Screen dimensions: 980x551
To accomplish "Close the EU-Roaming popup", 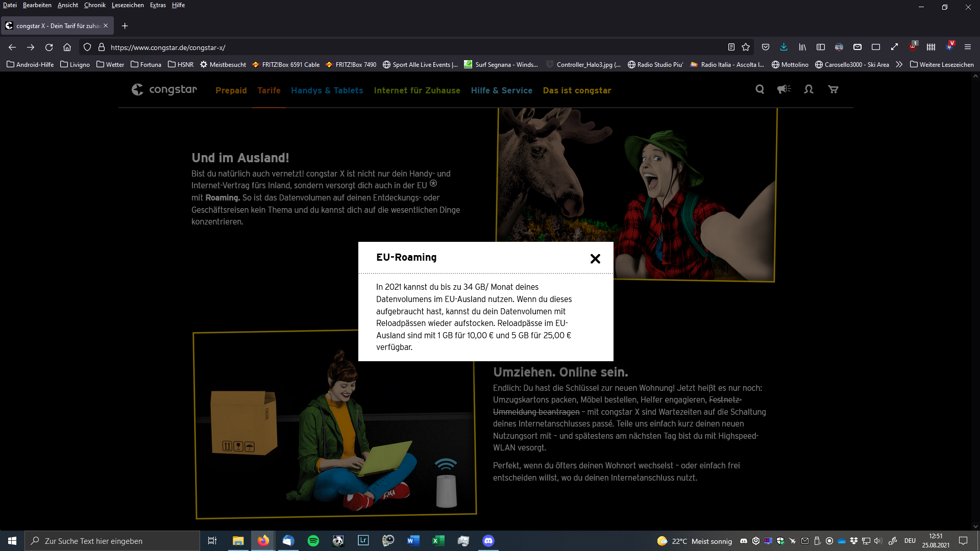I will point(595,259).
